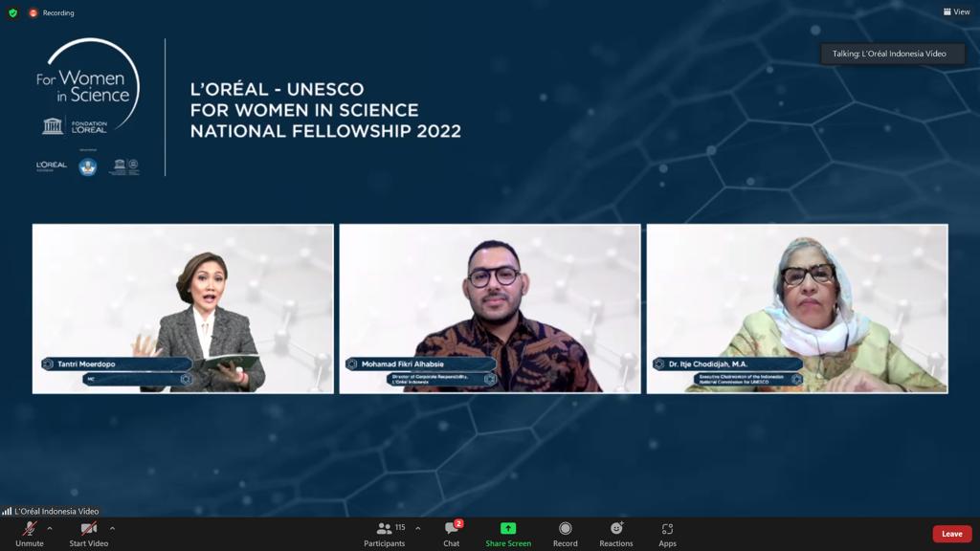This screenshot has width=980, height=551.
Task: Toggle the Record button
Action: click(565, 535)
